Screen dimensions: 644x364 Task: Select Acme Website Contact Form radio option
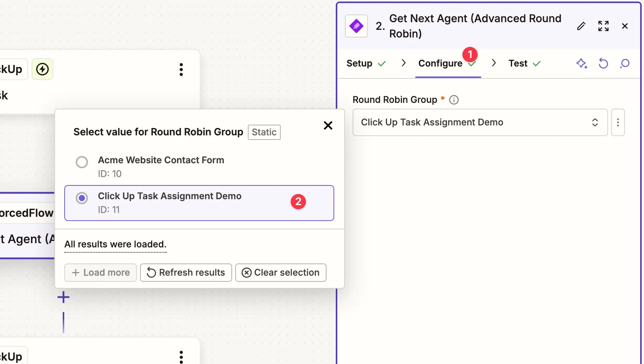pyautogui.click(x=82, y=162)
